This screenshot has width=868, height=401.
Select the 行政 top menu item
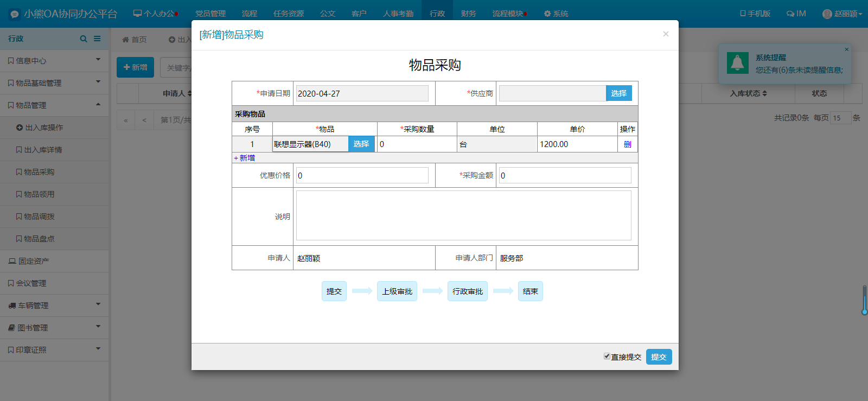[x=437, y=14]
